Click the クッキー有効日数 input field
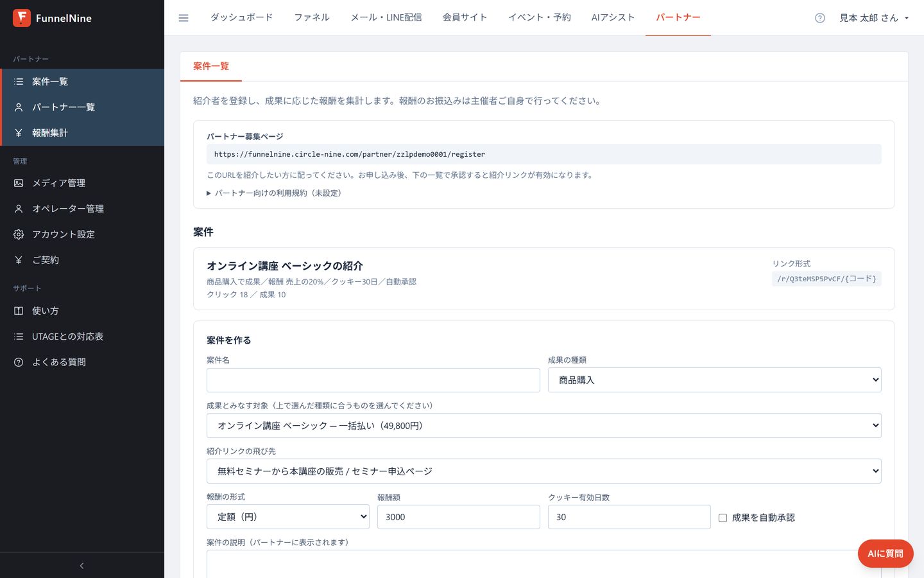Screen dimensions: 924x578 [x=629, y=517]
